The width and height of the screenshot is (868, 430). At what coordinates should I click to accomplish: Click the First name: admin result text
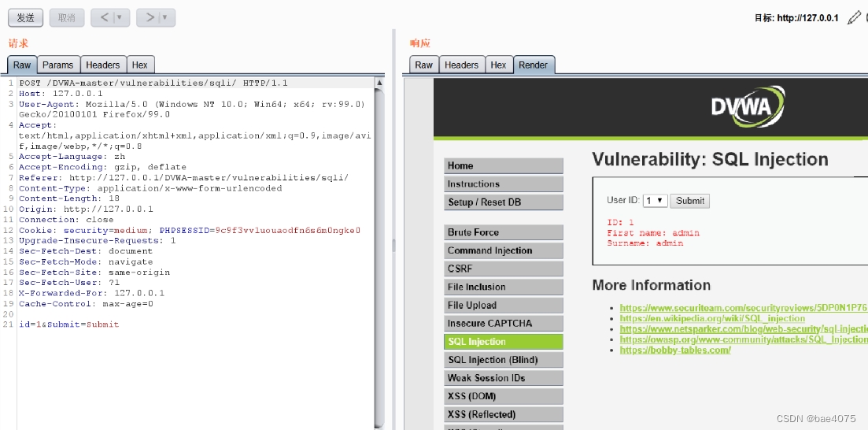tap(653, 233)
